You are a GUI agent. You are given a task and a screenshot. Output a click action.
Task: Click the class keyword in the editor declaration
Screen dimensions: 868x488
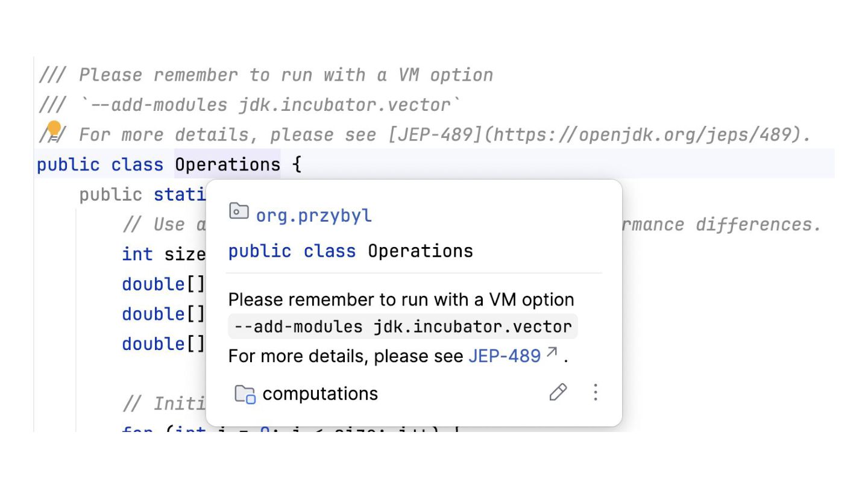(137, 164)
